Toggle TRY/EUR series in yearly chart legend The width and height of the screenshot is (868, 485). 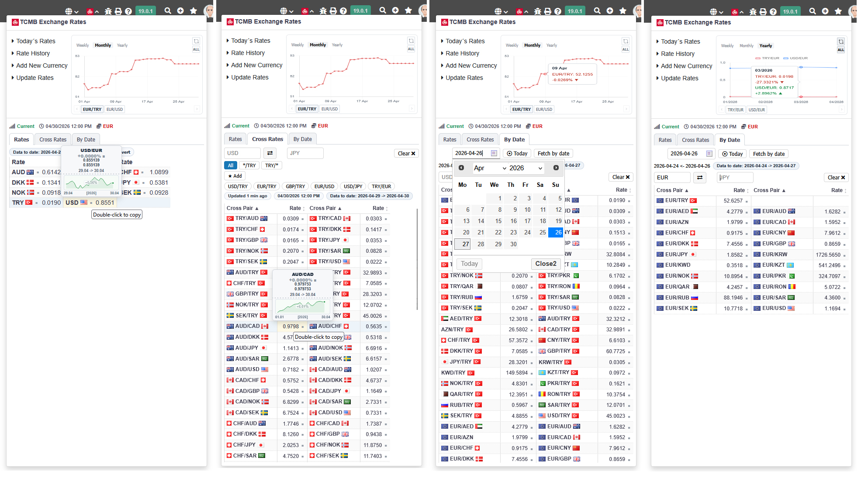pyautogui.click(x=767, y=58)
